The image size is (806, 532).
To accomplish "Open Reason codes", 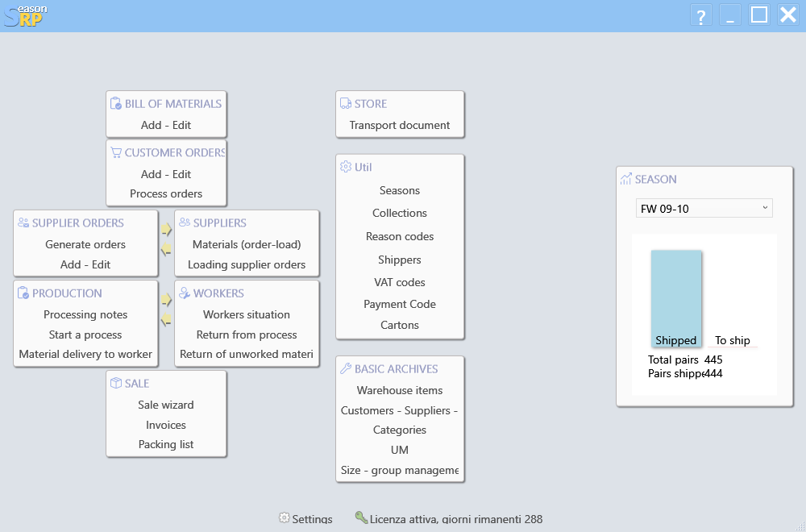I will point(400,236).
